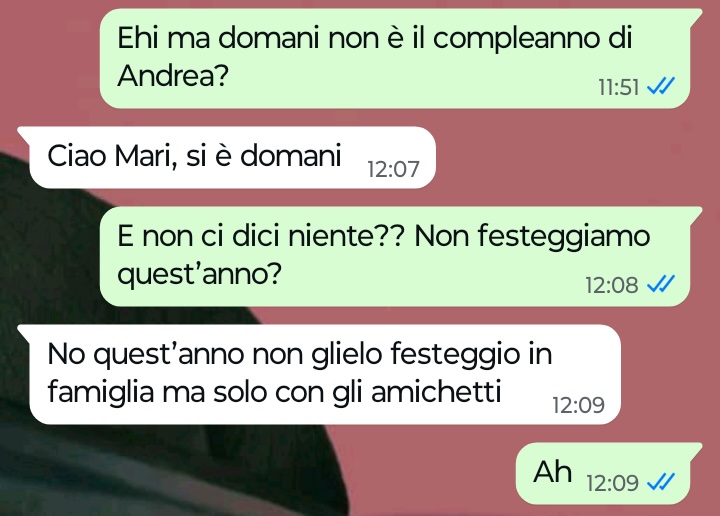720x516 pixels.
Task: Tap the blue read checkmarks at 12:08
Action: point(661,284)
